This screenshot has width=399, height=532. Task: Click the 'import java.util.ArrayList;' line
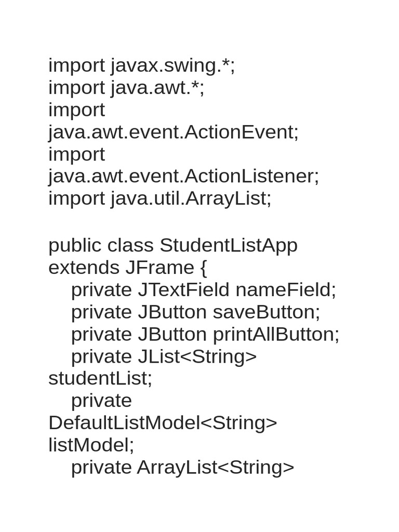coord(159,198)
